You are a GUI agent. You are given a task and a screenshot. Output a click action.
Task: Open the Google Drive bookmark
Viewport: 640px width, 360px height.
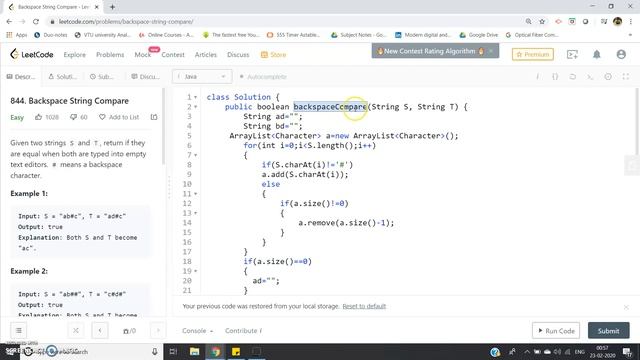tap(478, 35)
